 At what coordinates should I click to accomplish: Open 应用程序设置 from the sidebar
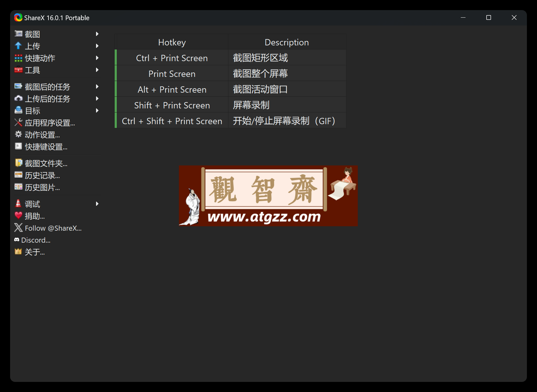(x=57, y=123)
